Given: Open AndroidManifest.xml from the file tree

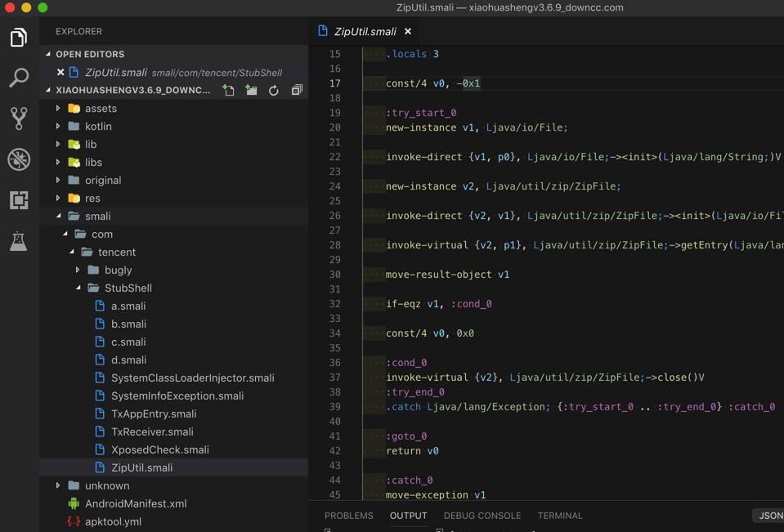Looking at the screenshot, I should pos(136,504).
